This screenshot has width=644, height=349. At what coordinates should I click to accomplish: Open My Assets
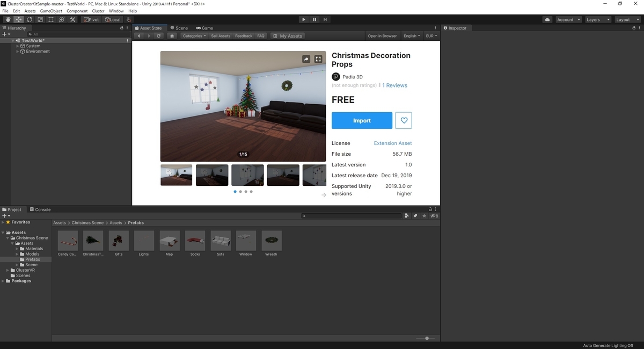[288, 36]
